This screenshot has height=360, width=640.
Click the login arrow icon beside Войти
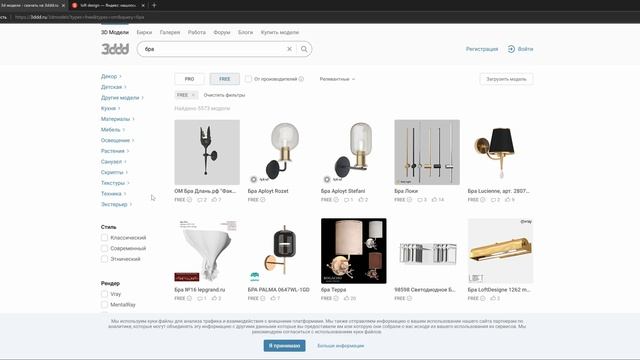pyautogui.click(x=511, y=49)
